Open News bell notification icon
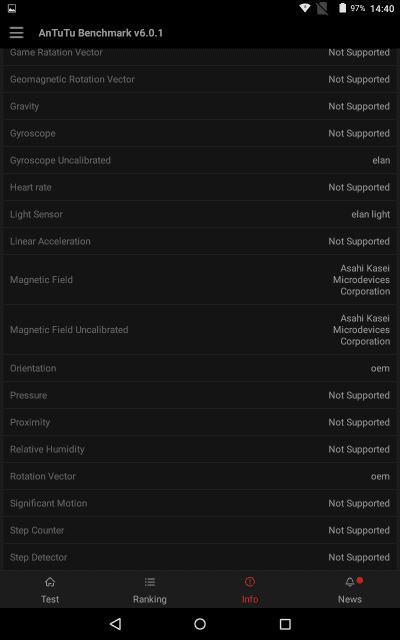Image resolution: width=400 pixels, height=640 pixels. (350, 582)
